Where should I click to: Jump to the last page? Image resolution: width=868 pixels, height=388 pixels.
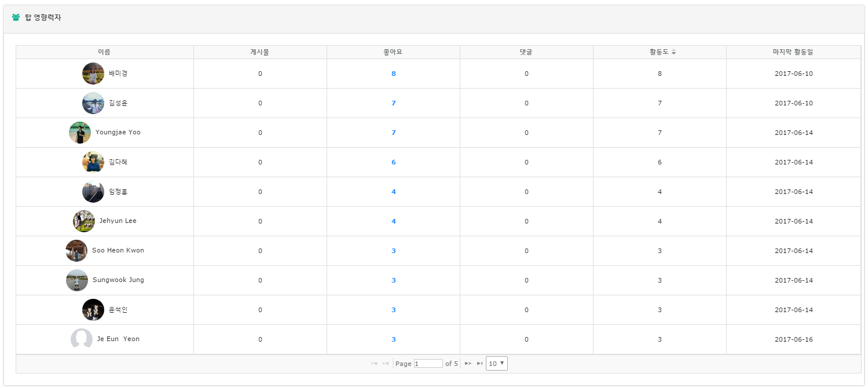pyautogui.click(x=479, y=364)
